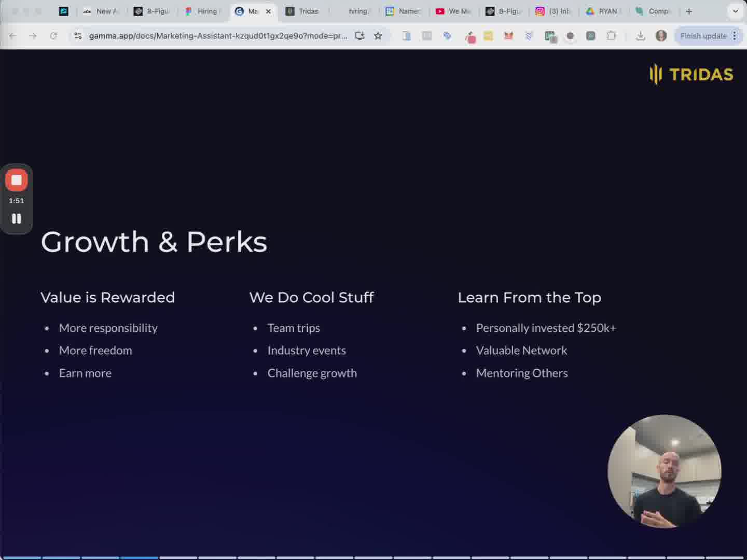Pause the recording timer
The width and height of the screenshot is (747, 560).
point(17,219)
